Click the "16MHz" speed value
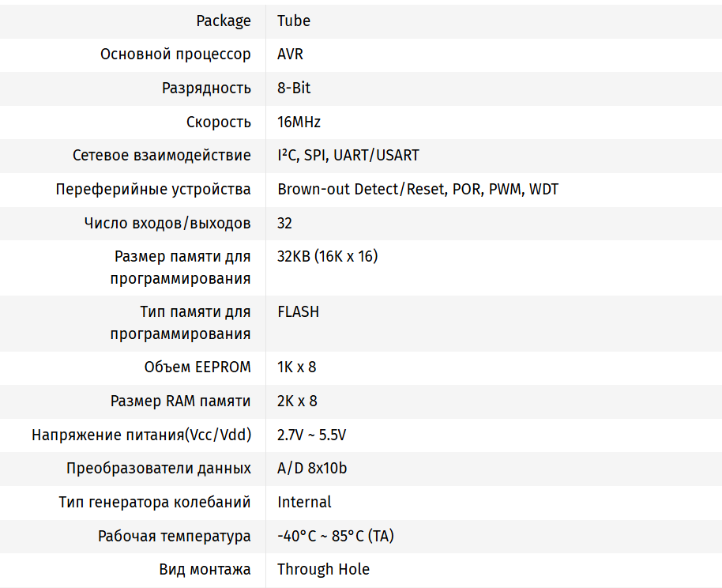Screen dimensions: 722x588 tap(299, 122)
